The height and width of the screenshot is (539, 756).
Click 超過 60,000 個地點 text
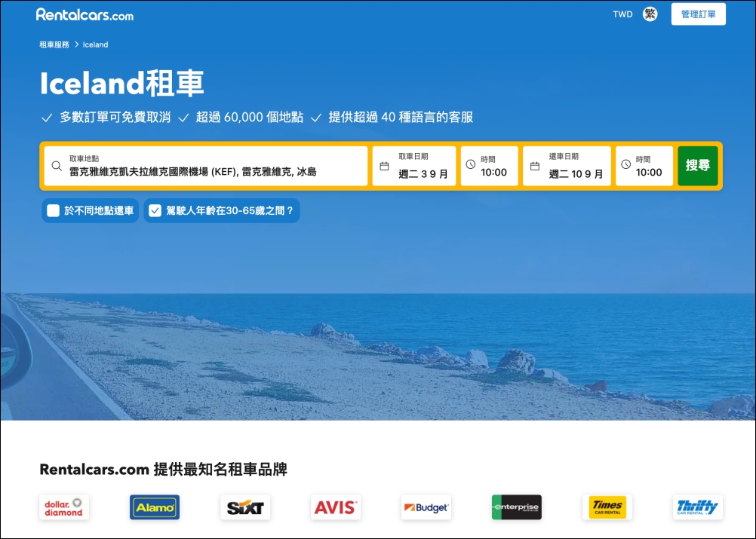click(x=249, y=117)
